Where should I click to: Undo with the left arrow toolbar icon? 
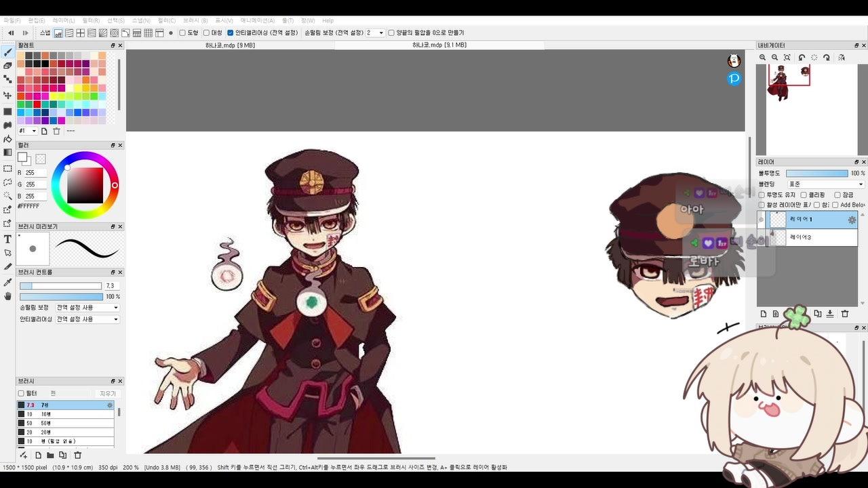coord(11,33)
